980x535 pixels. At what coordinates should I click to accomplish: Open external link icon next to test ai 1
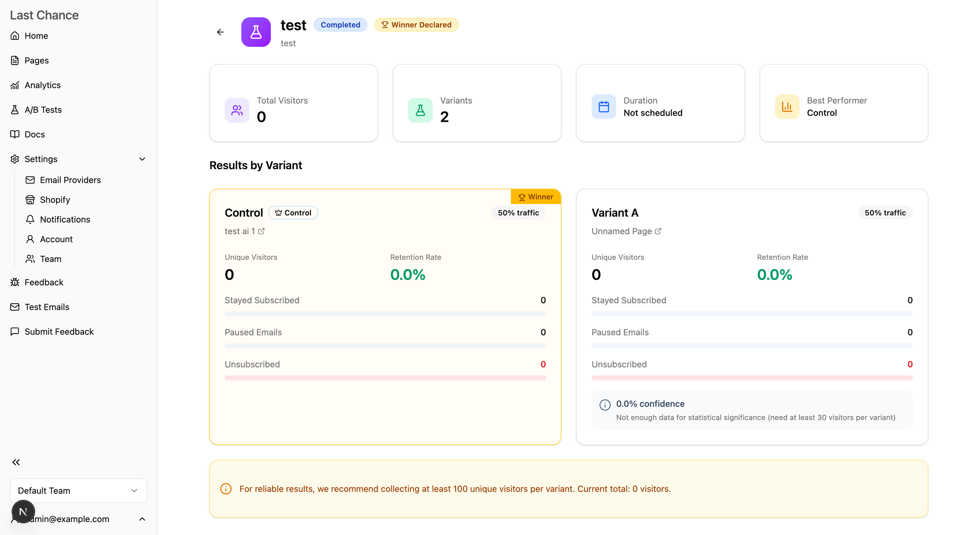coord(261,231)
